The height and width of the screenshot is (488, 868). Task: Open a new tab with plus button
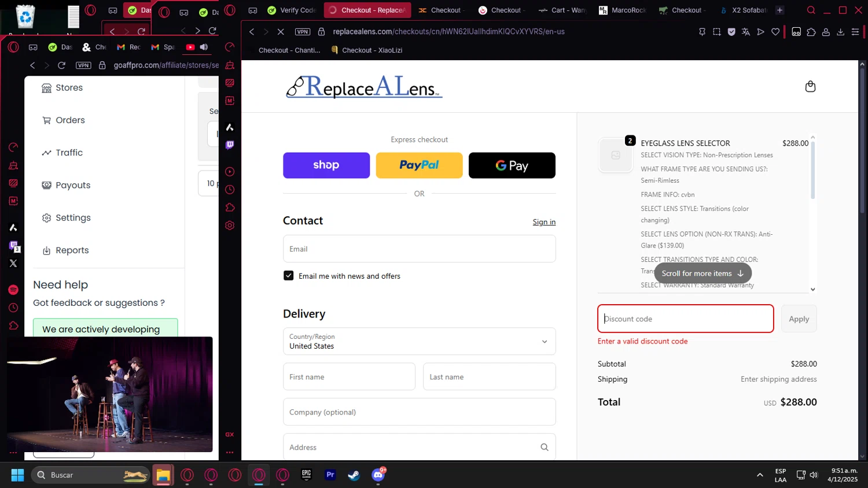779,10
